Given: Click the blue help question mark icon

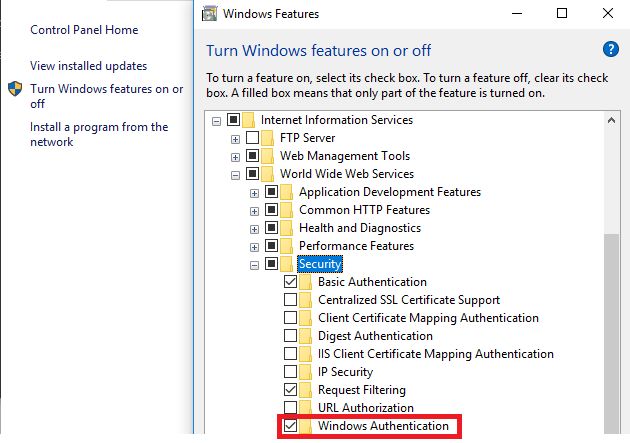Looking at the screenshot, I should click(x=610, y=50).
